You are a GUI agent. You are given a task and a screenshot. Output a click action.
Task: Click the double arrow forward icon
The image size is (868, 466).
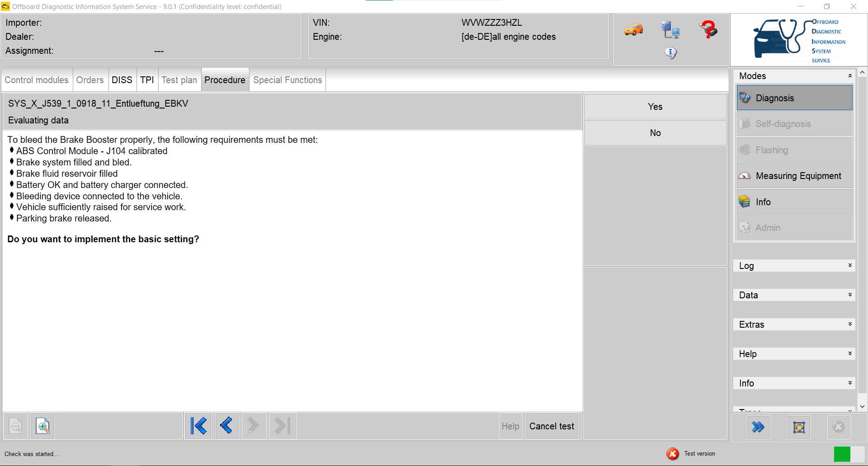coord(758,427)
